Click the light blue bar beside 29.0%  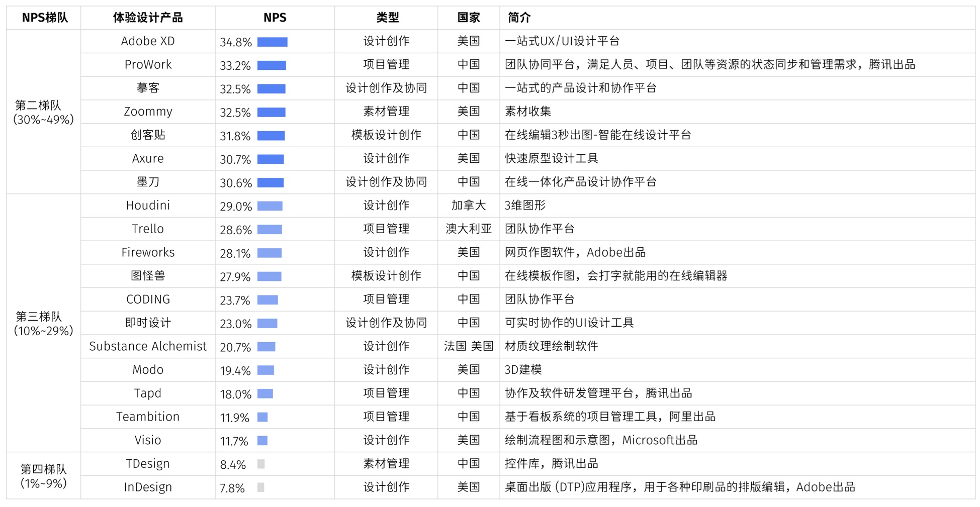coord(270,206)
